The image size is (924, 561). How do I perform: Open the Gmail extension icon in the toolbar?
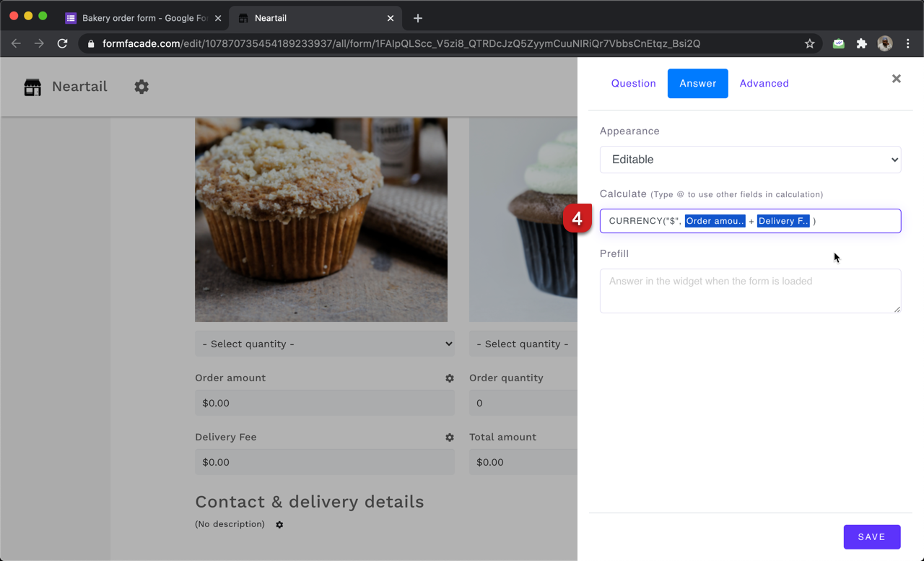coord(838,43)
